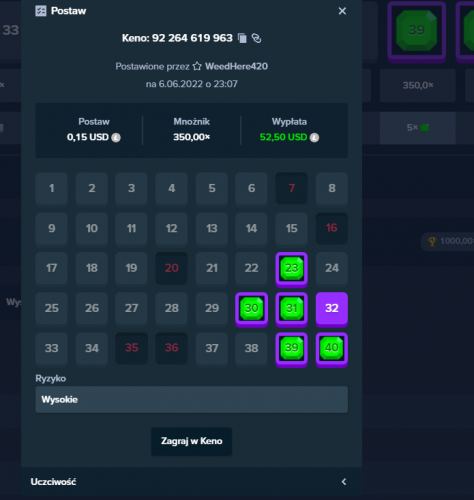Toggle Keno number 10
474x500 pixels.
[x=92, y=228]
